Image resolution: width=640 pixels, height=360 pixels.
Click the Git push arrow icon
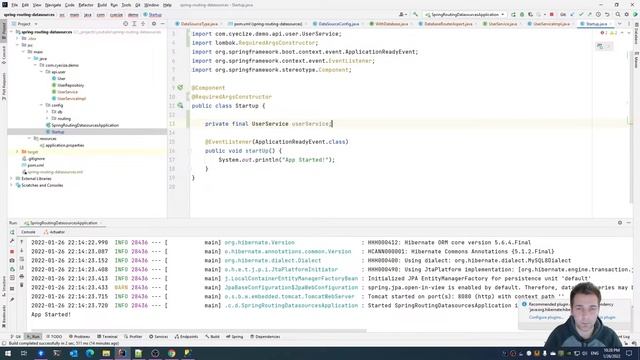[589, 14]
